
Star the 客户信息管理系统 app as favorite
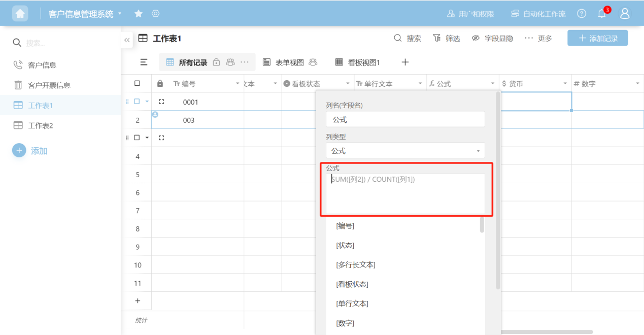[x=138, y=14]
